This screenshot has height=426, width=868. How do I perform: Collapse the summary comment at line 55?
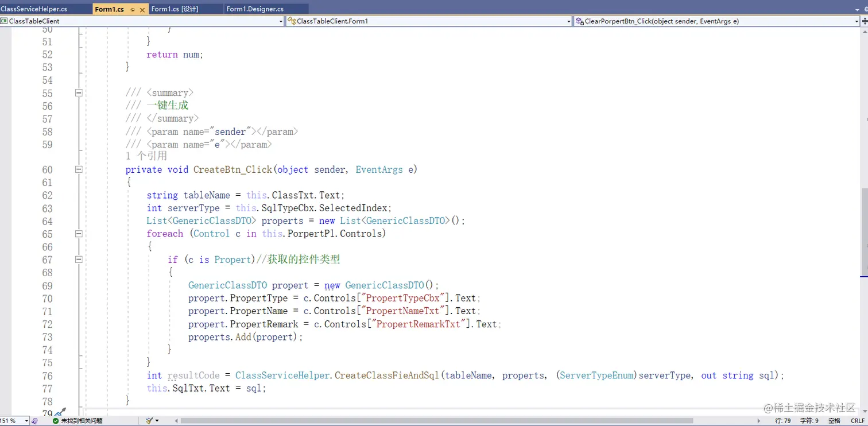(x=79, y=92)
